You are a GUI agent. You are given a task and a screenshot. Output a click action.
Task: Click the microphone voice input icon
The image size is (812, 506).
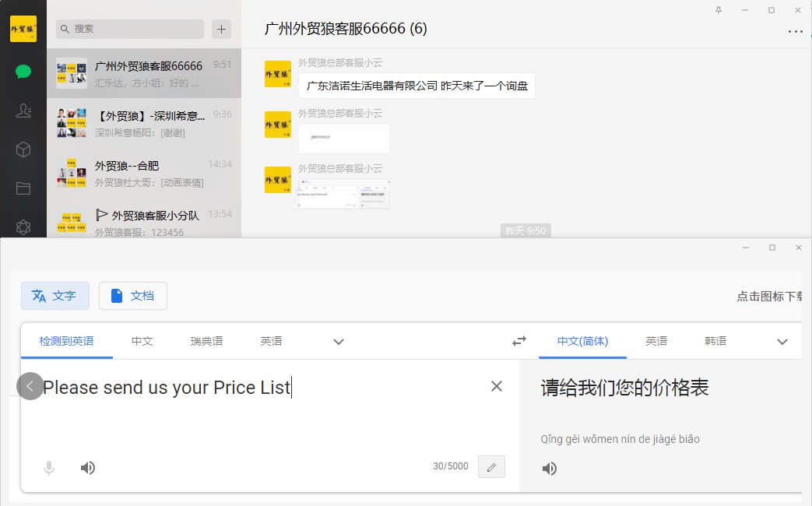pos(49,467)
